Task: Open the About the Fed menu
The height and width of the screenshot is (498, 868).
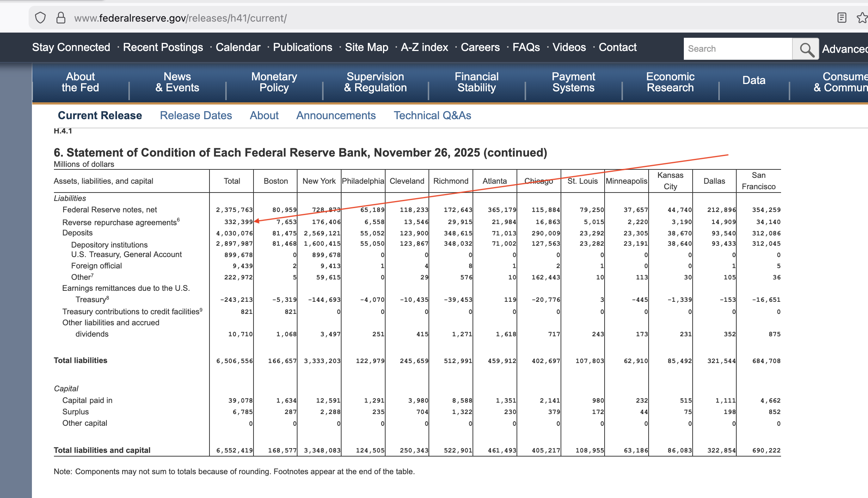Action: click(80, 82)
